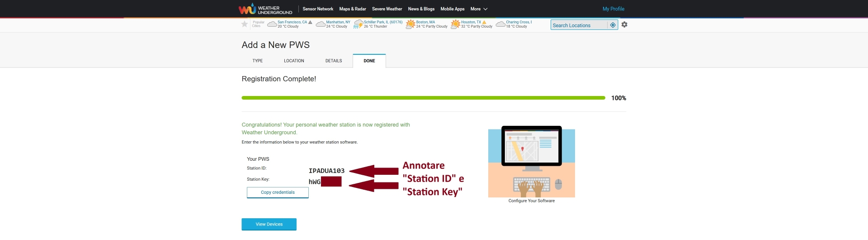Click the locate-me target icon
The image size is (868, 240).
point(613,25)
